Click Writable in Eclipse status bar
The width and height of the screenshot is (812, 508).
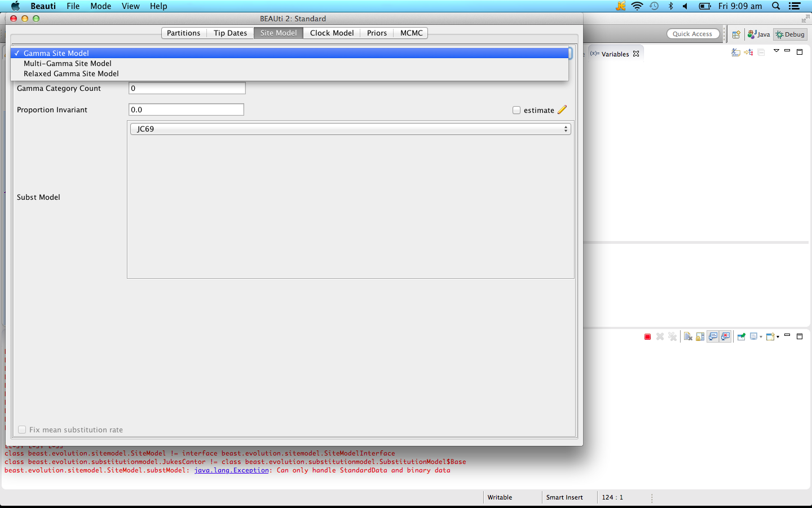[500, 497]
